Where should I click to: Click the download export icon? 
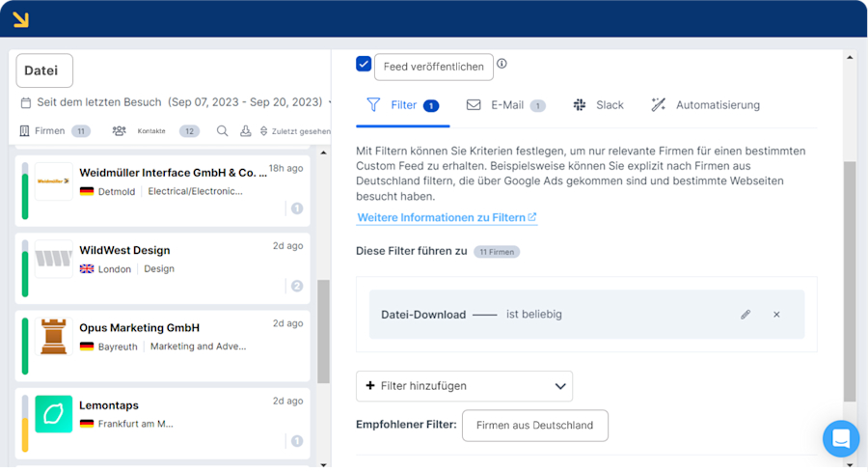click(245, 130)
